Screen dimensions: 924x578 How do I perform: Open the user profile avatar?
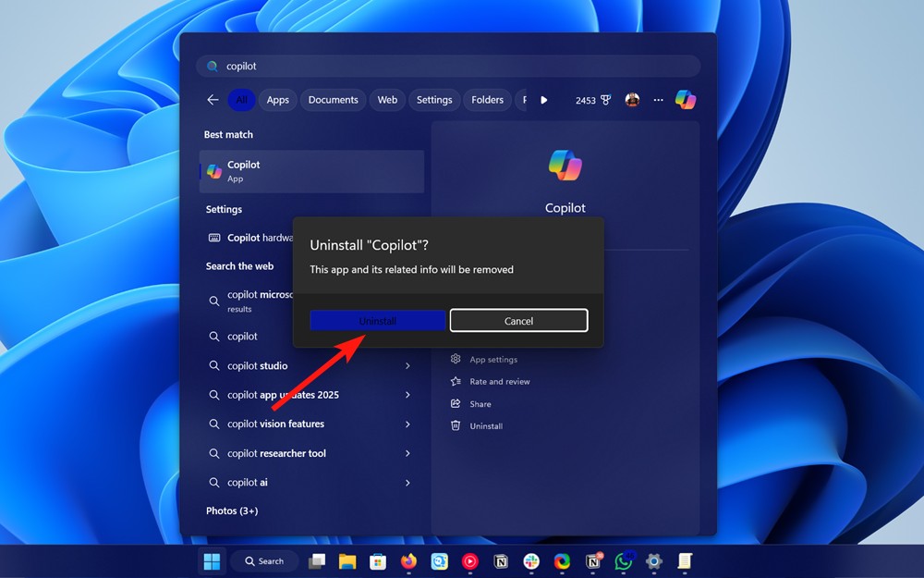[632, 100]
